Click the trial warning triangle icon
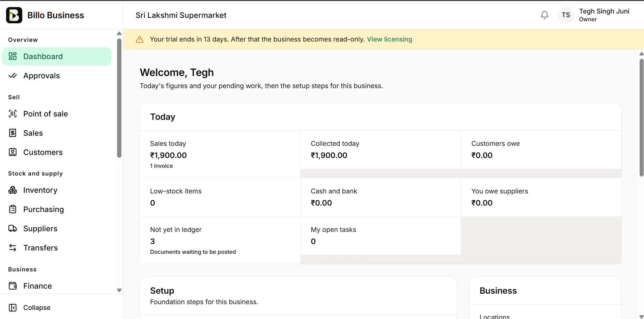Viewport: 644px width, 319px height. (140, 39)
